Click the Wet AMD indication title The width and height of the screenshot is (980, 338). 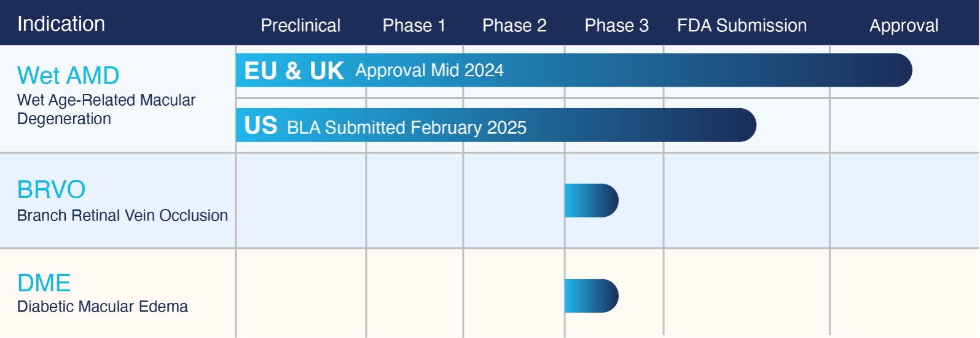(x=68, y=76)
